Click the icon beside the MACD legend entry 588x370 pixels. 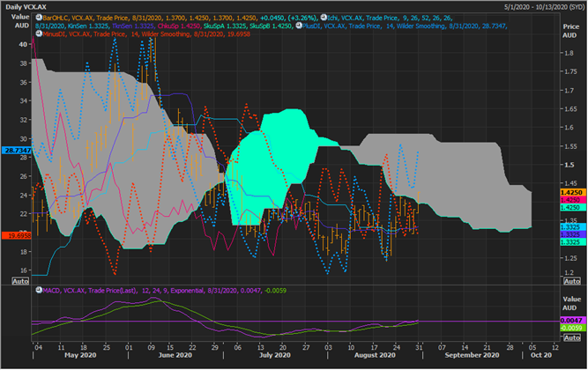[x=39, y=291]
